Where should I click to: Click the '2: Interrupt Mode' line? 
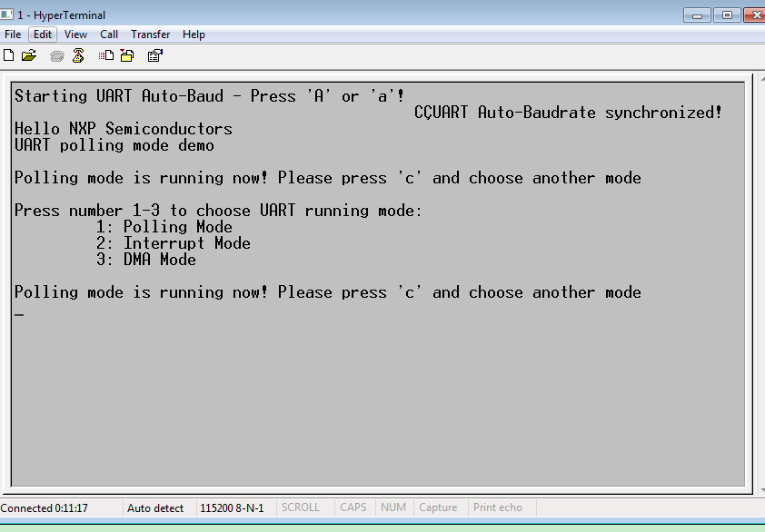coord(174,243)
